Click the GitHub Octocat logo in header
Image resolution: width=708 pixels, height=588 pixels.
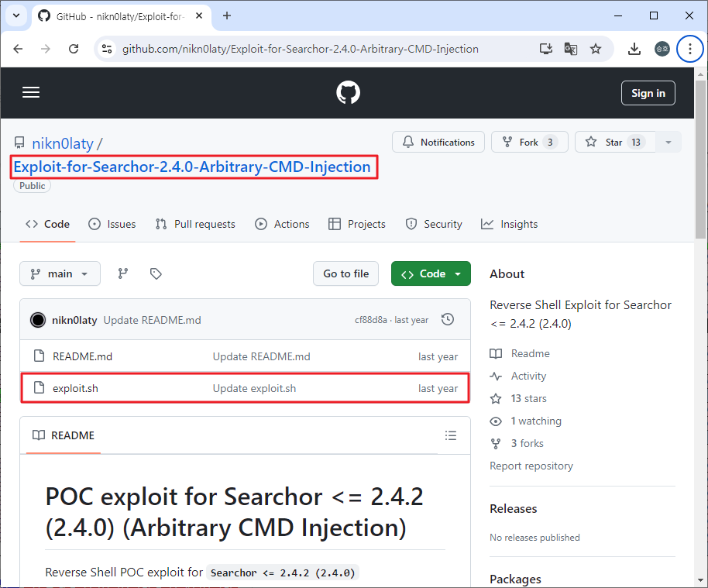click(348, 93)
